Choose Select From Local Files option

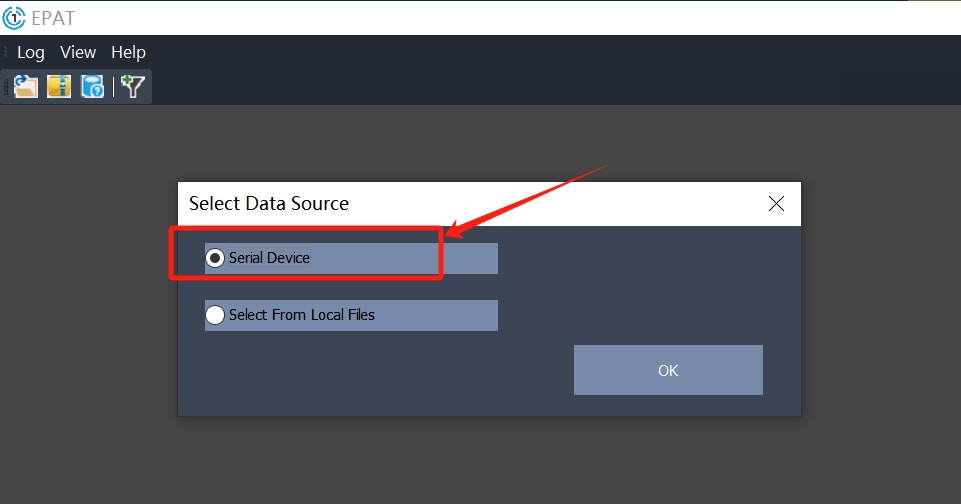tap(215, 315)
